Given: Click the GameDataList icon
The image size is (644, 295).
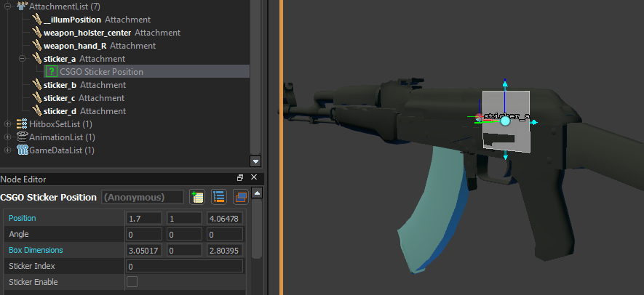Looking at the screenshot, I should coord(22,150).
